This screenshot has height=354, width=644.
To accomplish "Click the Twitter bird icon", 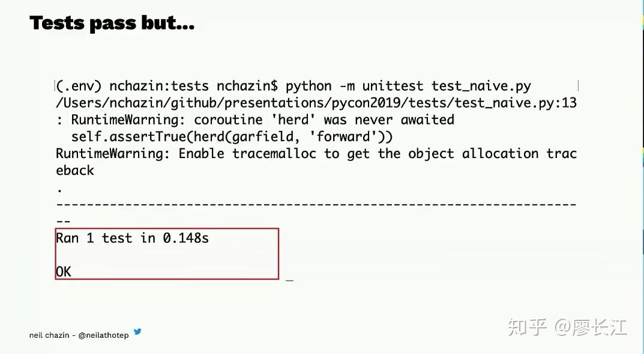I will coord(137,332).
